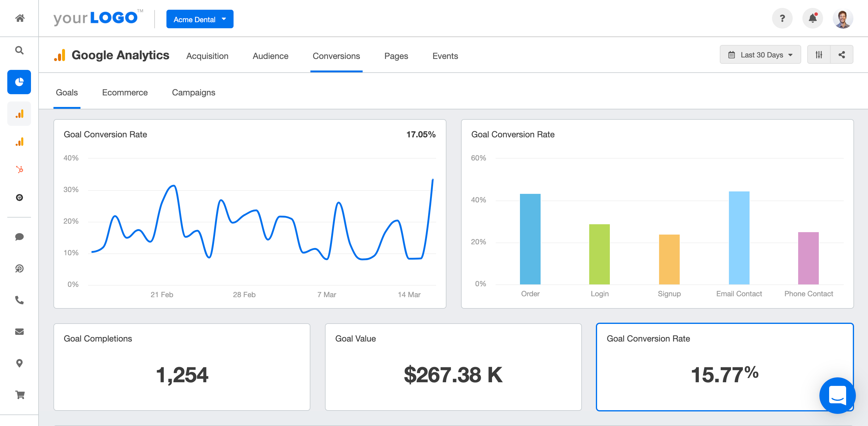The height and width of the screenshot is (426, 868).
Task: Click the search icon in the sidebar
Action: pos(19,50)
